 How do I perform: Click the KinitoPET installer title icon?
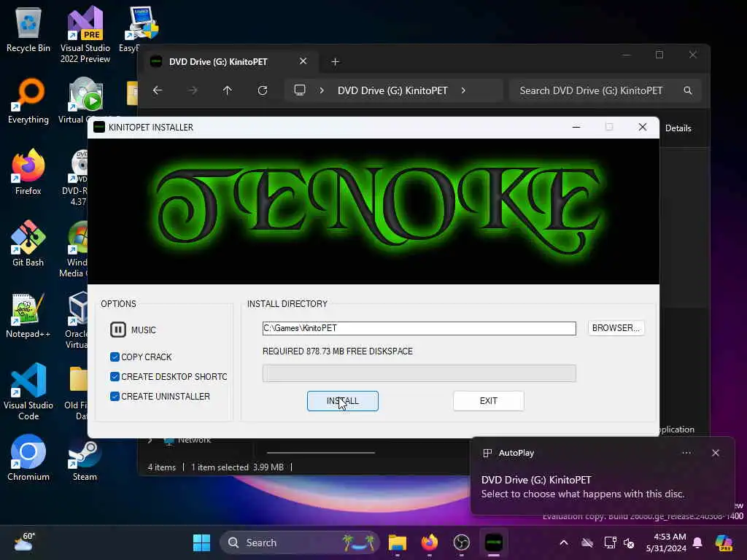pyautogui.click(x=99, y=127)
